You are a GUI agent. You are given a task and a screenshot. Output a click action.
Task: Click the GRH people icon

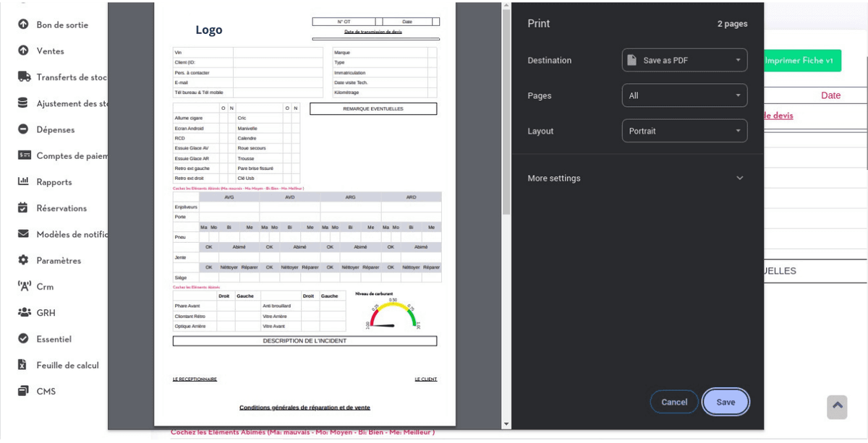pyautogui.click(x=24, y=313)
